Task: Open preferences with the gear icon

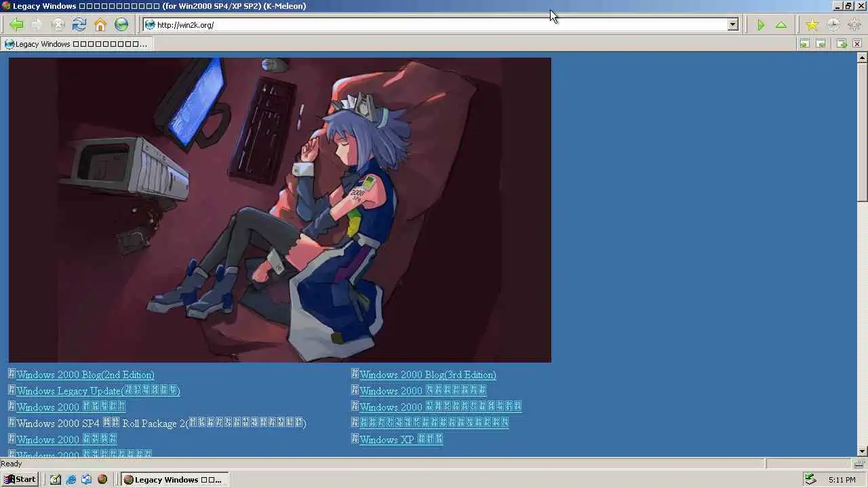Action: tap(854, 25)
